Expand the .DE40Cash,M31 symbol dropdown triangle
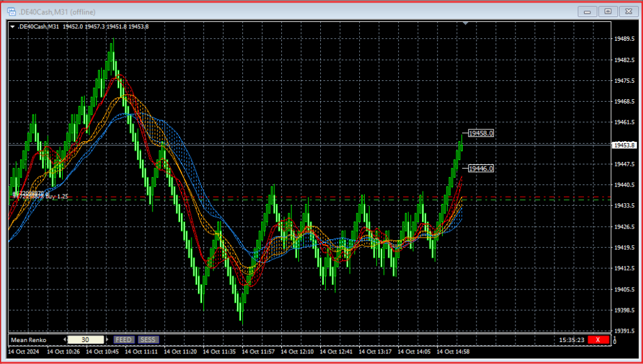The width and height of the screenshot is (643, 364). tap(13, 26)
